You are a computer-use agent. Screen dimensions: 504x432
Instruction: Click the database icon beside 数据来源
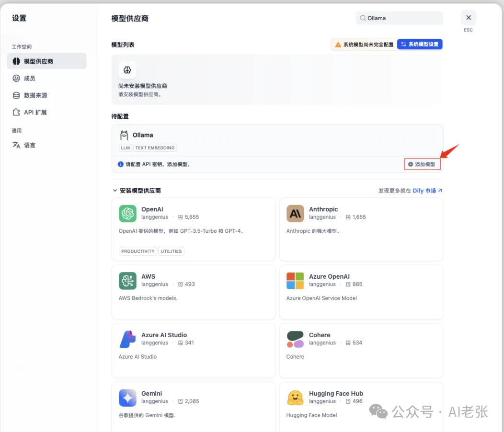coord(16,95)
